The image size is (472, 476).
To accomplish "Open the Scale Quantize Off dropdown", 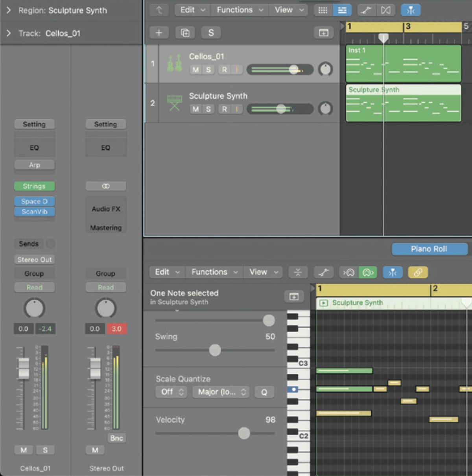I will coord(171,392).
